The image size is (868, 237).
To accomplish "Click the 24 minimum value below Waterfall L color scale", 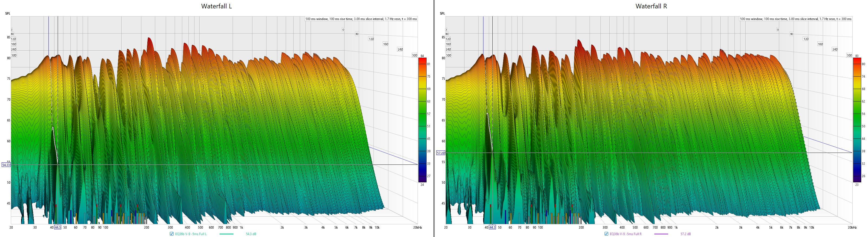I will click(422, 185).
